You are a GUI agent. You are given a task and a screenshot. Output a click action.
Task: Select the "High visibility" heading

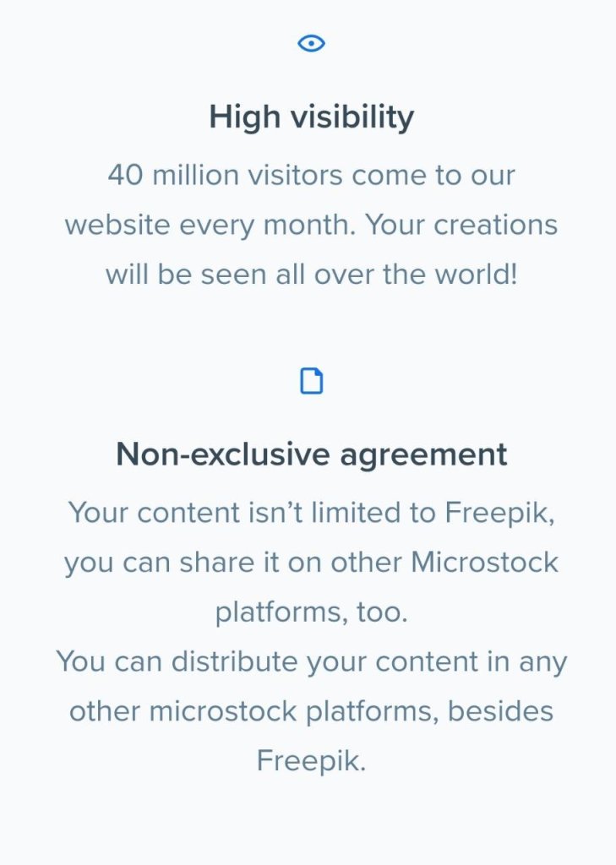(312, 117)
